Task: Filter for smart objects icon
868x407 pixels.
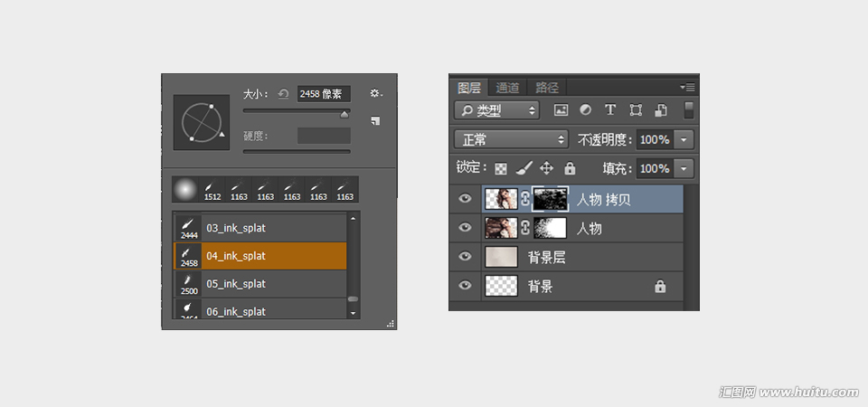Action: (x=660, y=109)
